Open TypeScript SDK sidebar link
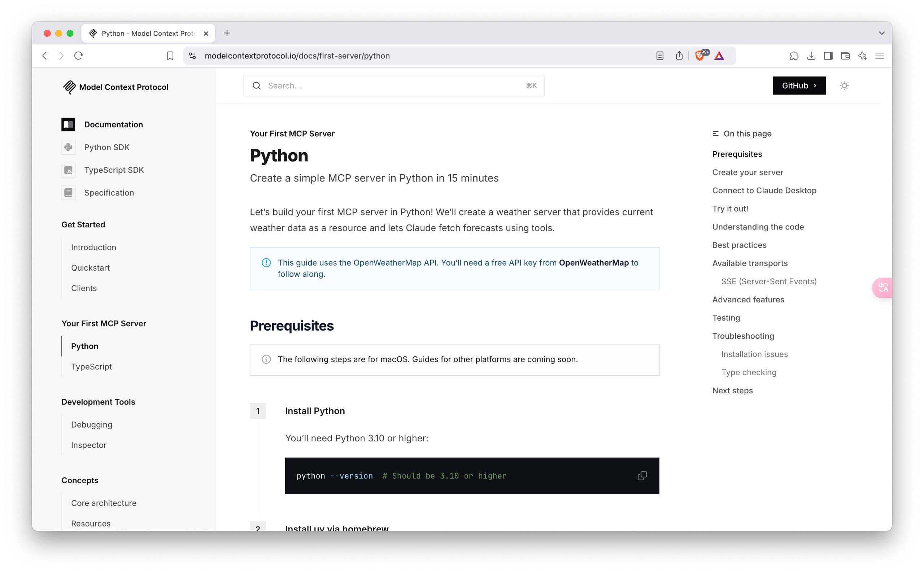Screen dimensions: 924x573 click(114, 170)
